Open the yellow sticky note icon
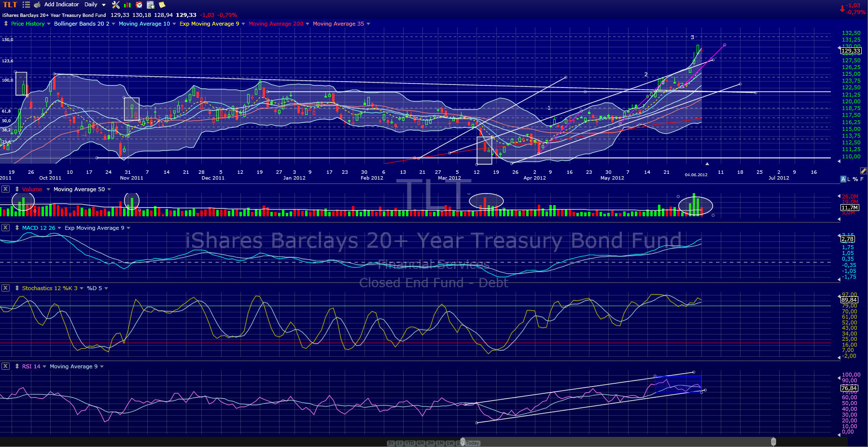 [x=162, y=5]
